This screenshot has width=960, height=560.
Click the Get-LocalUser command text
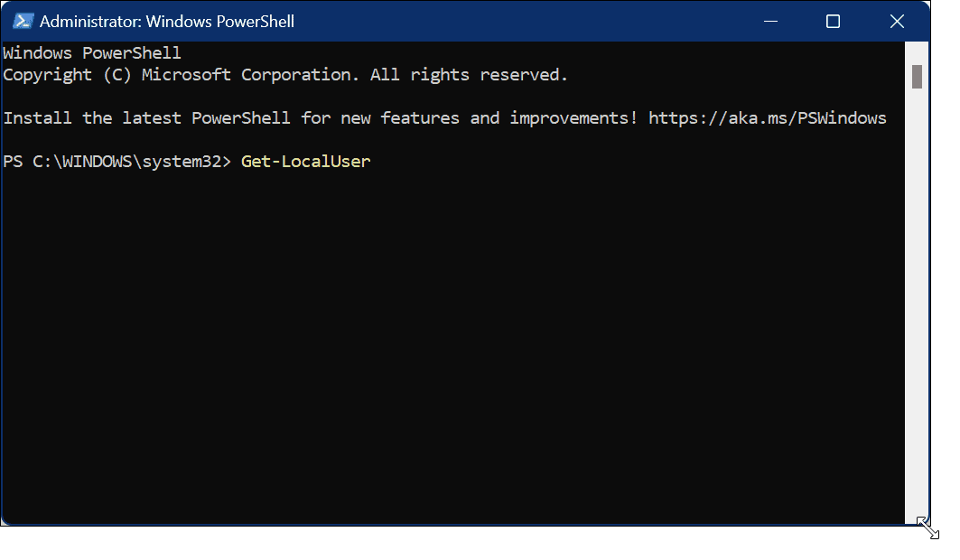point(305,162)
